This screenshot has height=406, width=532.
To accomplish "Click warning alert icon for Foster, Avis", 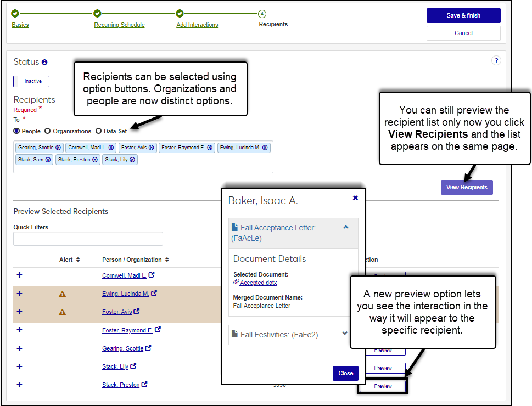I will click(x=62, y=312).
